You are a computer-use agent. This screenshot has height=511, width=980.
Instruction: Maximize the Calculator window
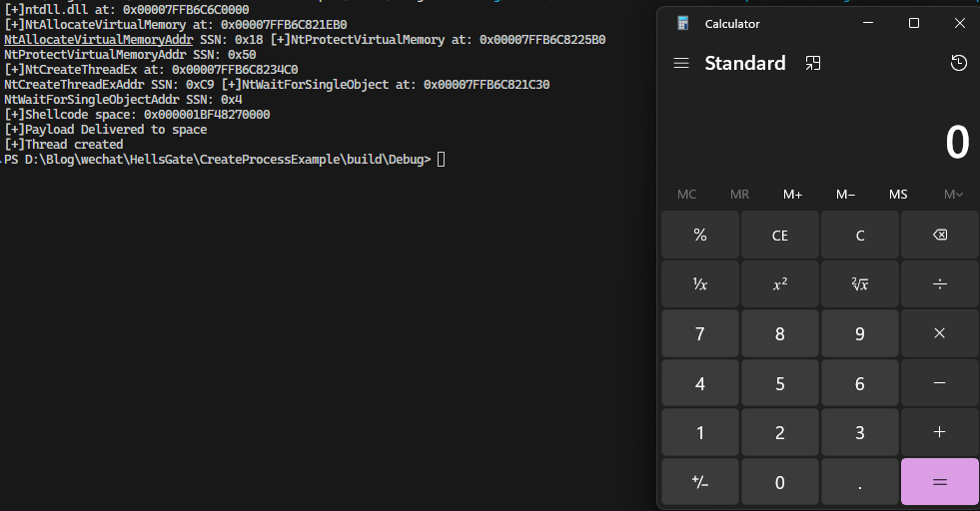pos(914,23)
